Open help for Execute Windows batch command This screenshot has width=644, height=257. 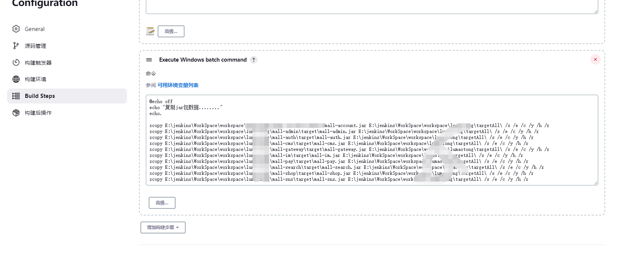[254, 60]
